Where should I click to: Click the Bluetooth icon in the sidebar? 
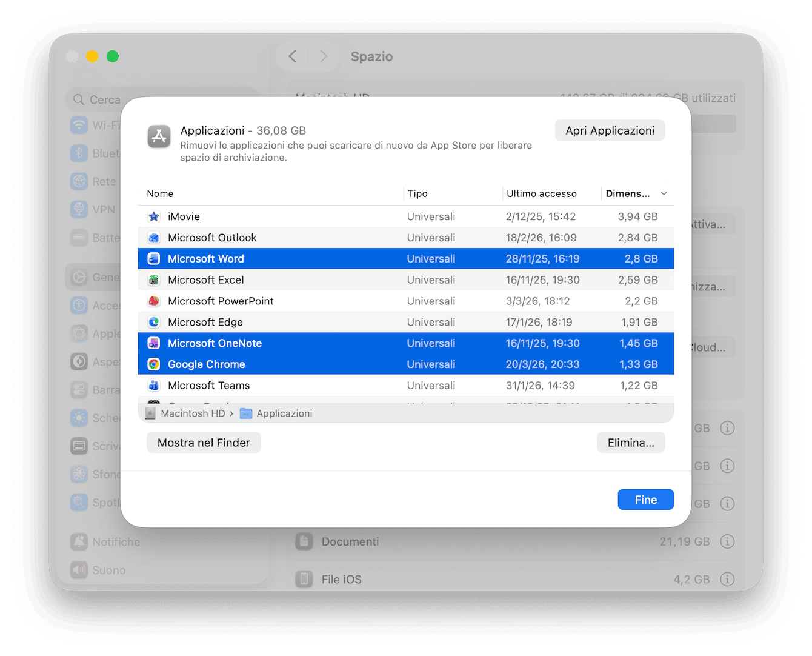[79, 153]
